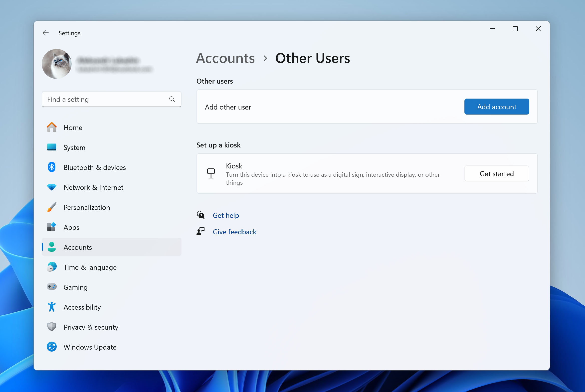Go to Gaming settings
The image size is (585, 392).
point(112,287)
